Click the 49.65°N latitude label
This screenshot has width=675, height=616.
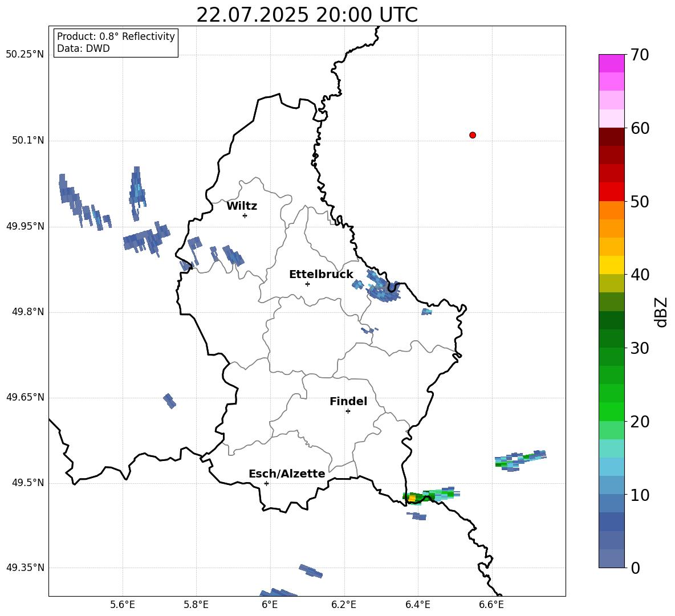[x=25, y=397]
